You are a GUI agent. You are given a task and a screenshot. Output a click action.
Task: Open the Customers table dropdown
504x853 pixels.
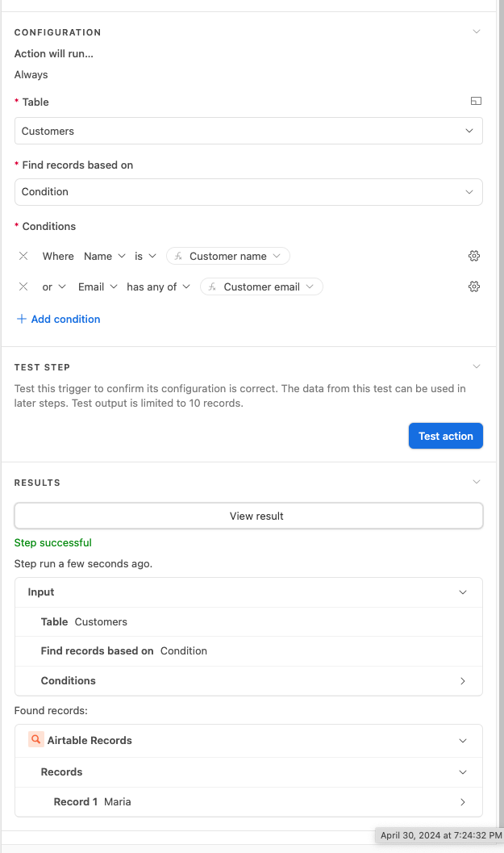coord(248,131)
